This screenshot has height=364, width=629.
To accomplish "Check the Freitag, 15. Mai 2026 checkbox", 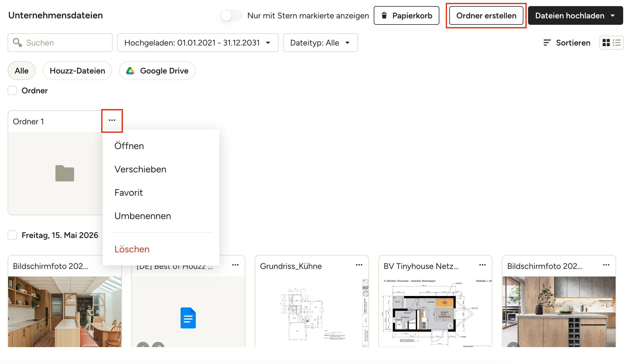I will pyautogui.click(x=12, y=235).
